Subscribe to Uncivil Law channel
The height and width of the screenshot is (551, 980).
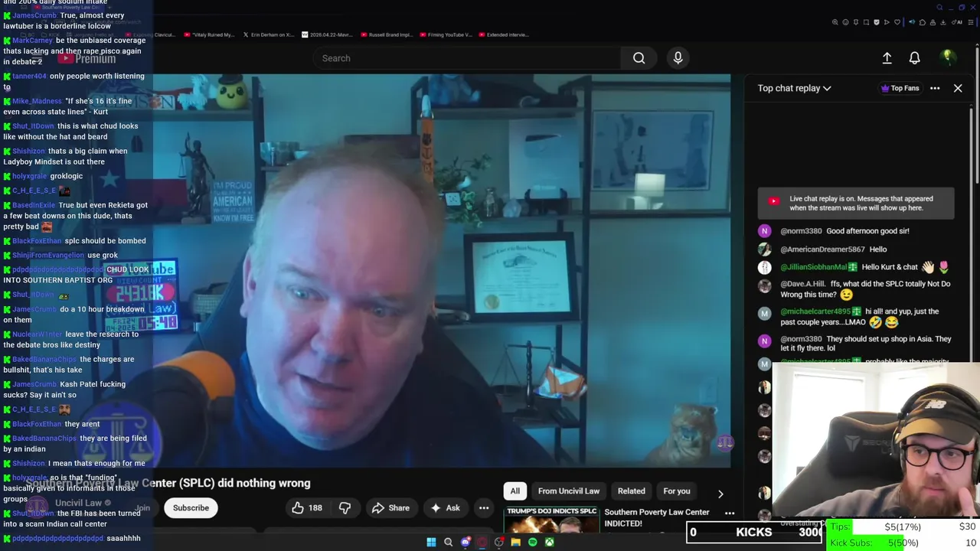click(191, 508)
